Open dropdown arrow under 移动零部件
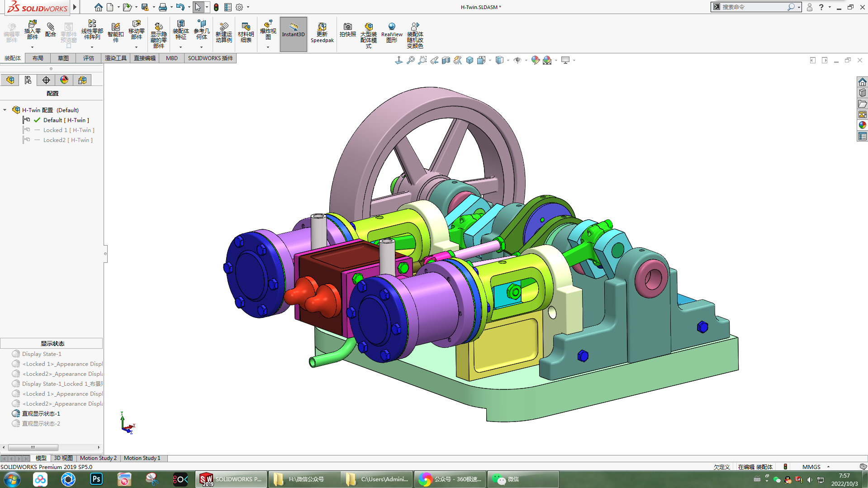This screenshot has width=868, height=488. pyautogui.click(x=136, y=47)
